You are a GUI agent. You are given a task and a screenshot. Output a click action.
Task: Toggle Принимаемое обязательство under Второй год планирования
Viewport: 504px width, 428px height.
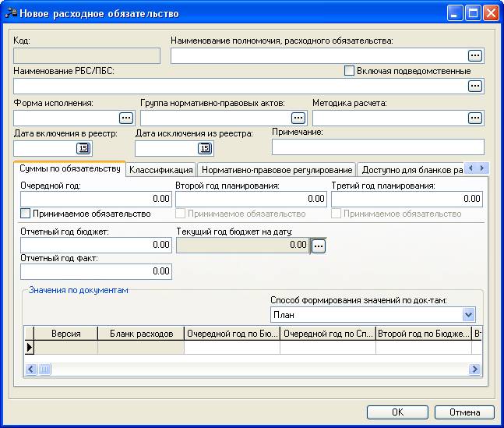[180, 214]
